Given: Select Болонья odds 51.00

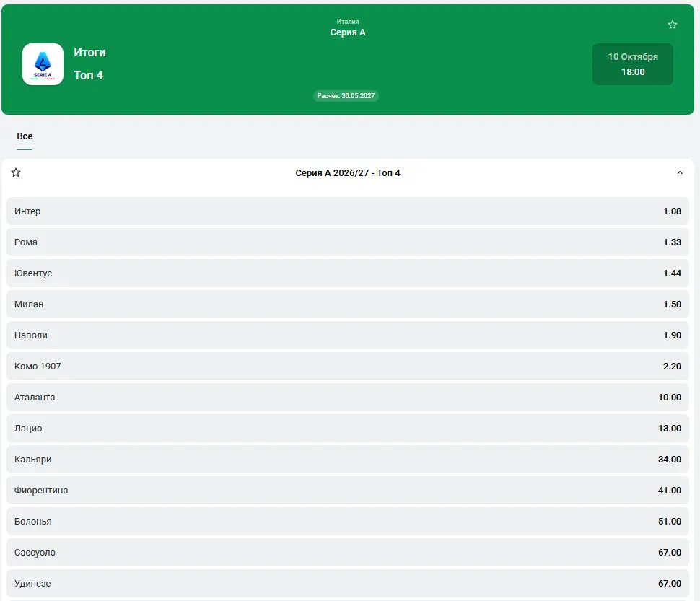Looking at the screenshot, I should pos(348,521).
